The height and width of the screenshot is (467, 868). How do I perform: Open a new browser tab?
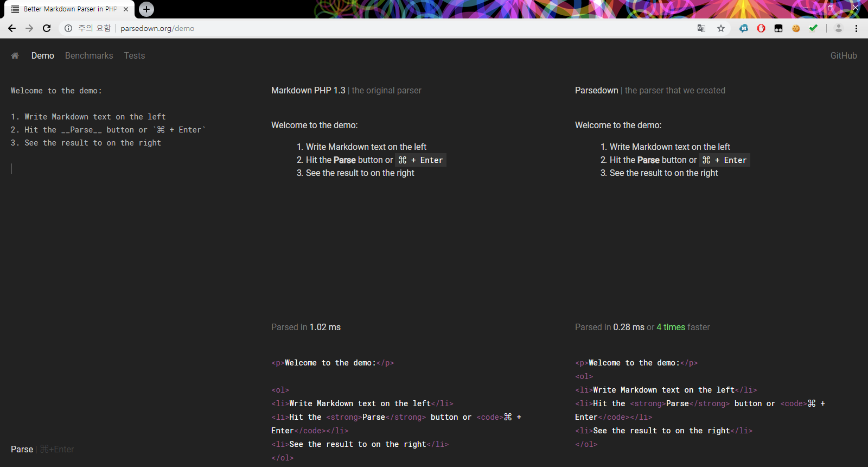pyautogui.click(x=146, y=9)
